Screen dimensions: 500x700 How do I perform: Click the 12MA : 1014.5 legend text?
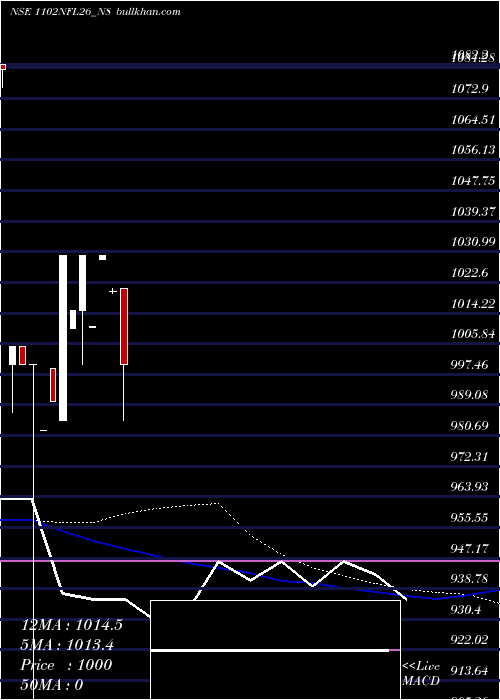(x=72, y=625)
